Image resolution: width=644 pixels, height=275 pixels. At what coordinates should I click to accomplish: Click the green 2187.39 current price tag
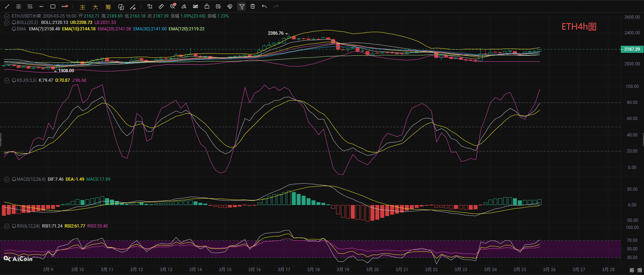point(632,49)
